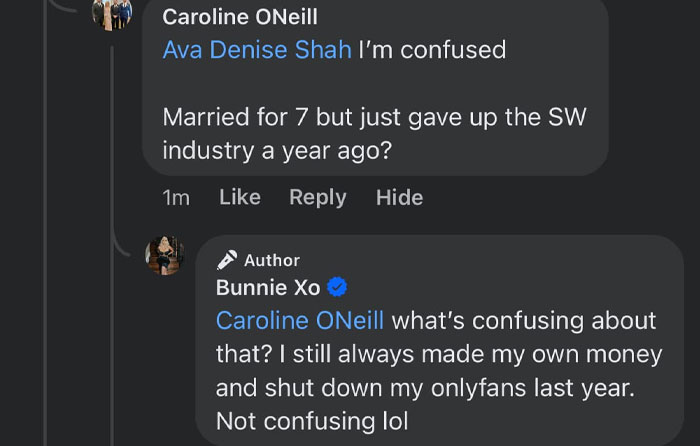
Task: Click the Author pen icon
Action: [227, 260]
